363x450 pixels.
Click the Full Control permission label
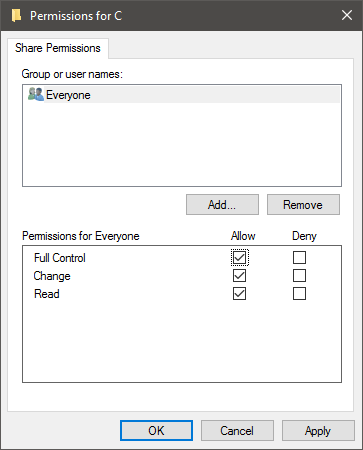(60, 258)
